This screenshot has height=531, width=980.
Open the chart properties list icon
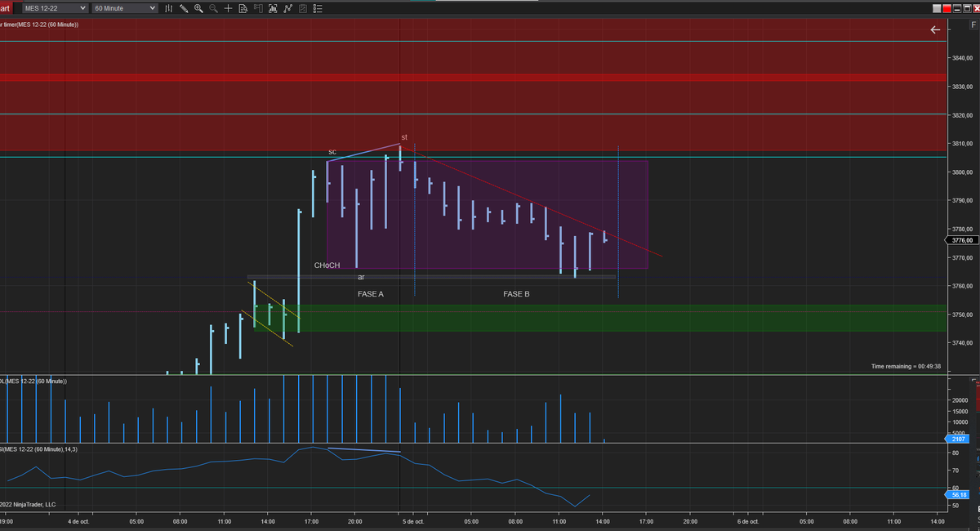coord(318,8)
